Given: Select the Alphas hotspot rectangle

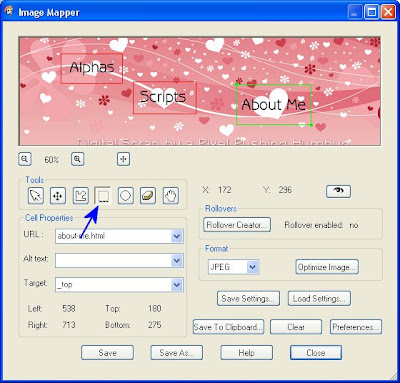Looking at the screenshot, I should (92, 68).
